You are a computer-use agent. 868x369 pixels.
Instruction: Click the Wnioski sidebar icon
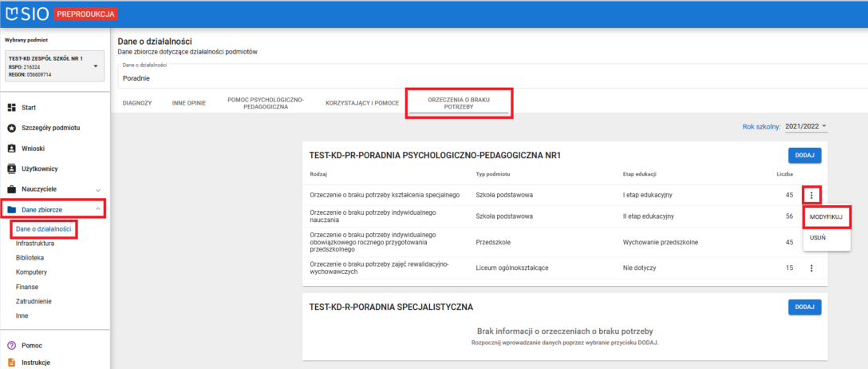[12, 149]
